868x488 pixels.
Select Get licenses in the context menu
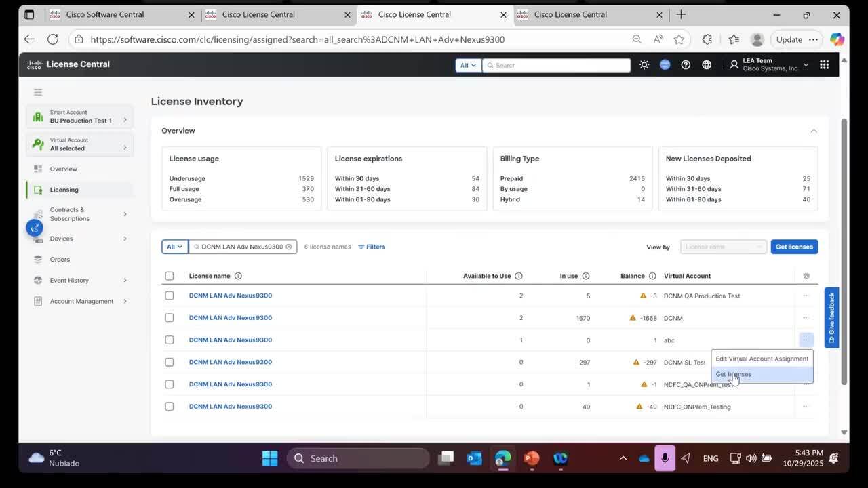[734, 374]
